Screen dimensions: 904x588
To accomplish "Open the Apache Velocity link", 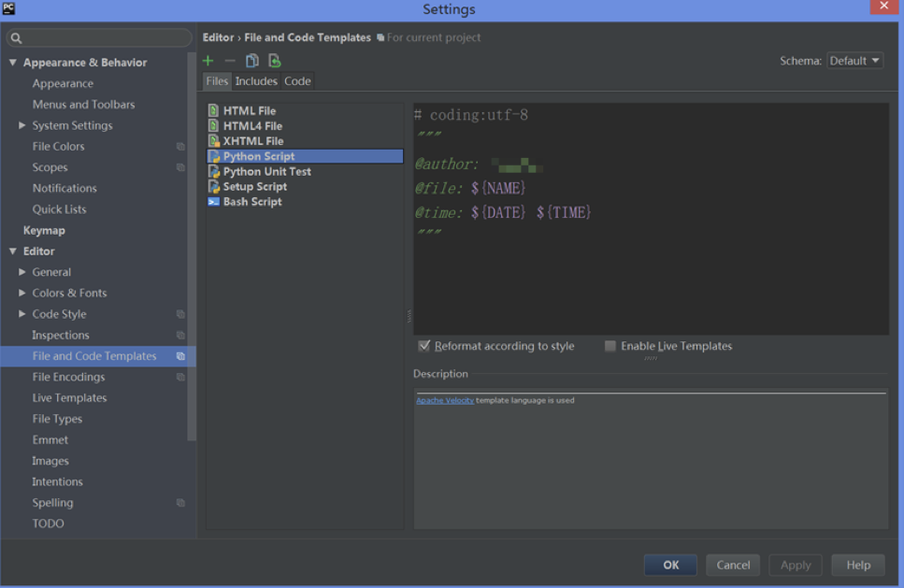I will [445, 400].
